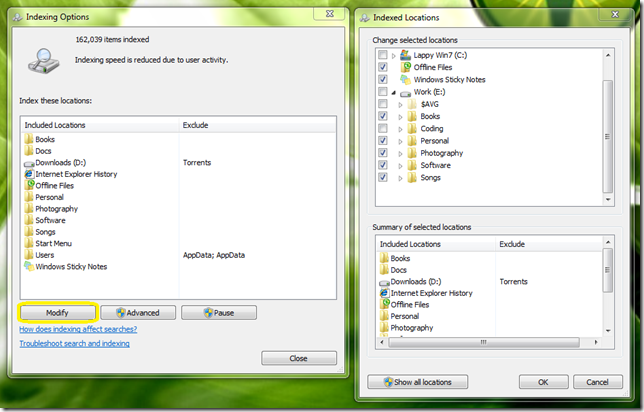
Task: Expand the $AVG folder node
Action: [x=400, y=105]
